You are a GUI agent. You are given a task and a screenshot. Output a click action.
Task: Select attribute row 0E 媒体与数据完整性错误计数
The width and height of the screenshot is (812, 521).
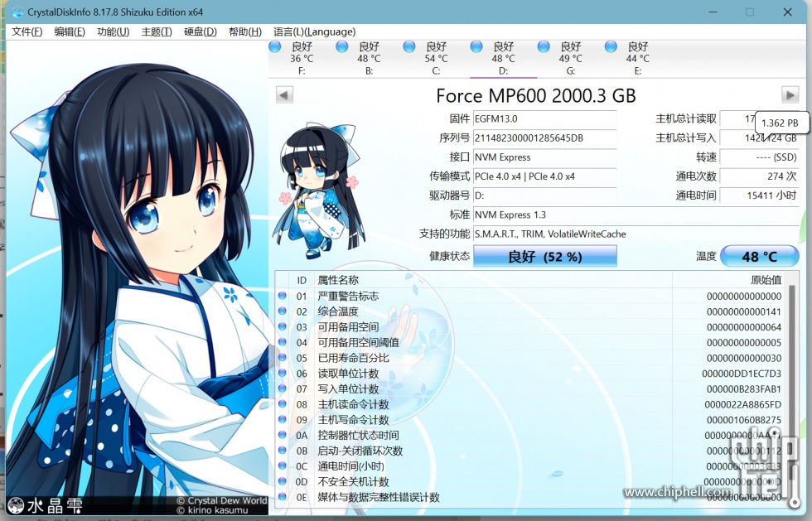click(531, 497)
